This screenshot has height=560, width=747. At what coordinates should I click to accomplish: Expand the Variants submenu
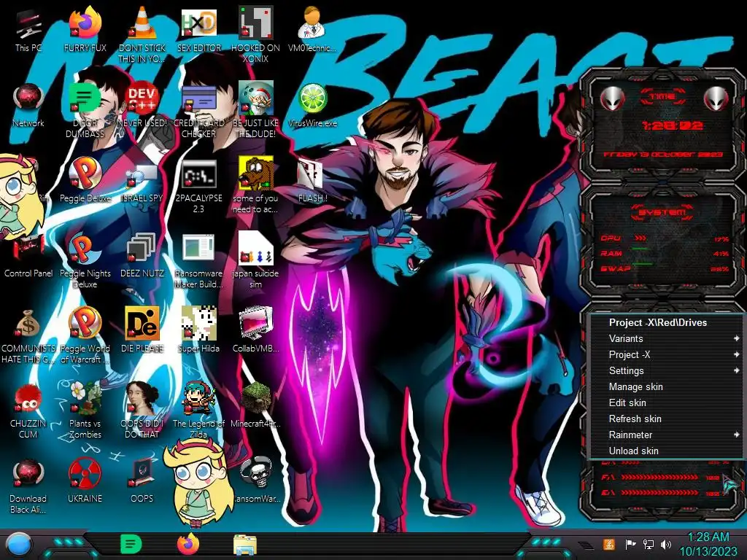point(667,338)
